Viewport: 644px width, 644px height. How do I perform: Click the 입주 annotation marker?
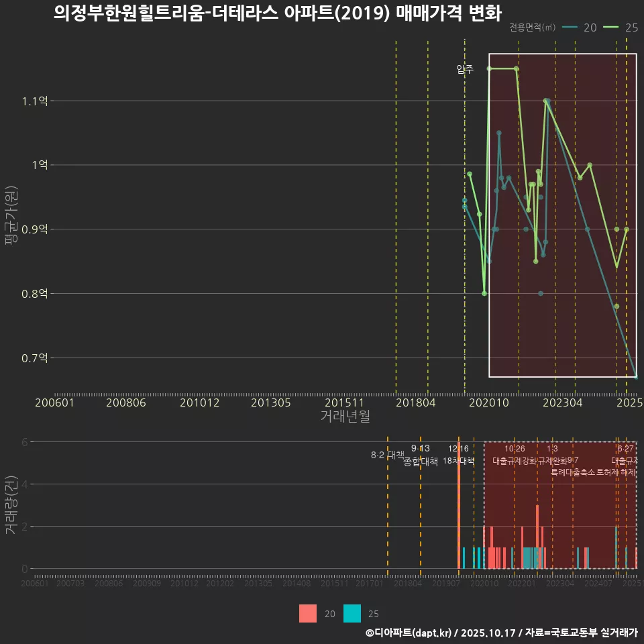coord(464,68)
